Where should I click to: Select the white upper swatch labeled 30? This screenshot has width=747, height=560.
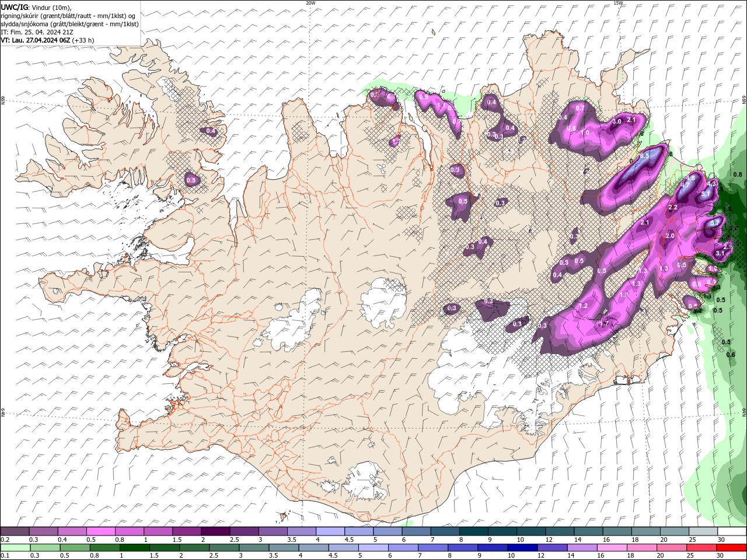pos(732,531)
